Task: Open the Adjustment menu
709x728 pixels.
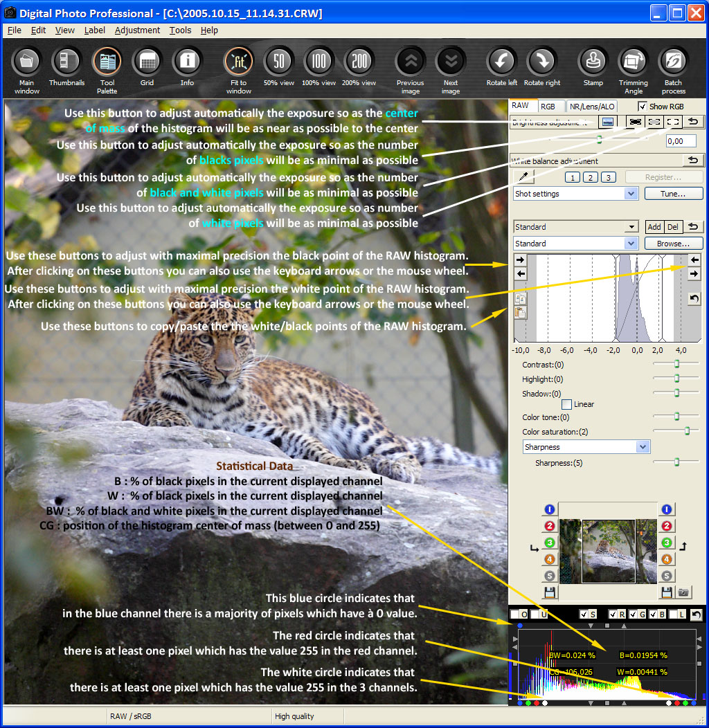Action: (x=138, y=30)
